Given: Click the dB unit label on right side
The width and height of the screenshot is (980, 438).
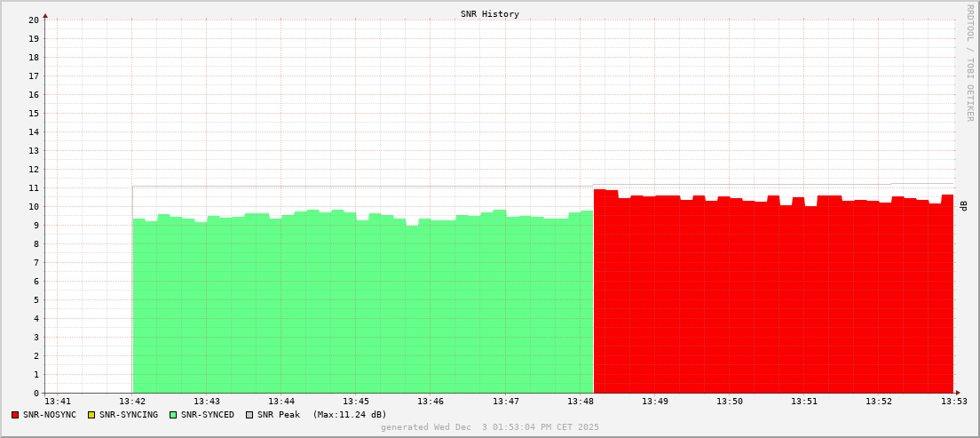Looking at the screenshot, I should [964, 206].
